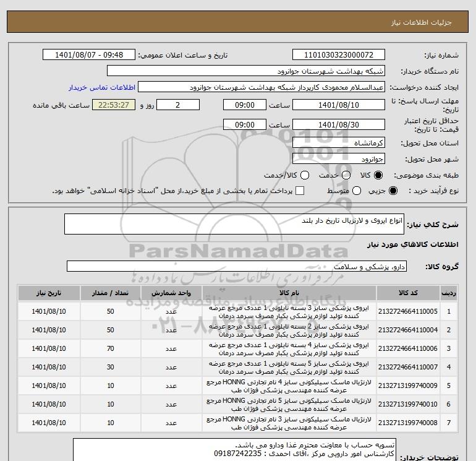Click quantity 70 in row 3

[110, 348]
